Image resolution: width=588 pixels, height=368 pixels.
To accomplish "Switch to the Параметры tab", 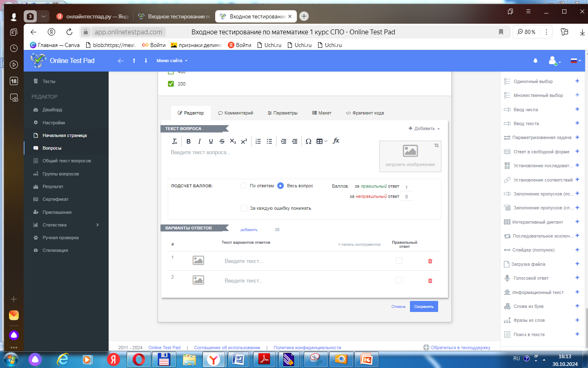I will point(283,113).
